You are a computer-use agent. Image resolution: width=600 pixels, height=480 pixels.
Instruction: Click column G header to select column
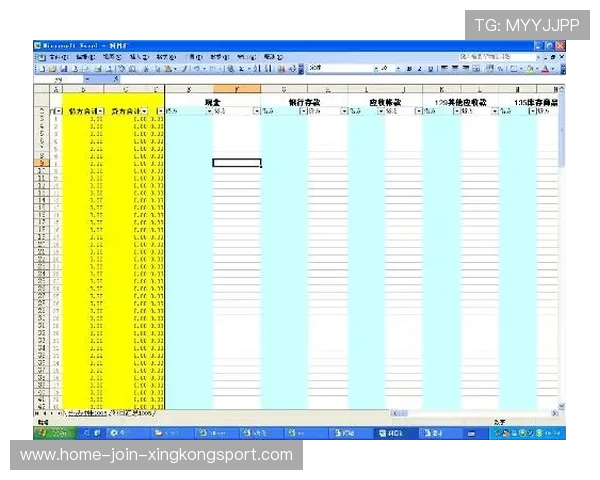pyautogui.click(x=283, y=90)
